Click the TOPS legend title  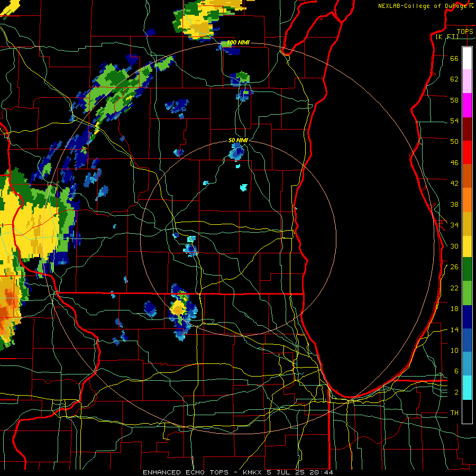465,31
